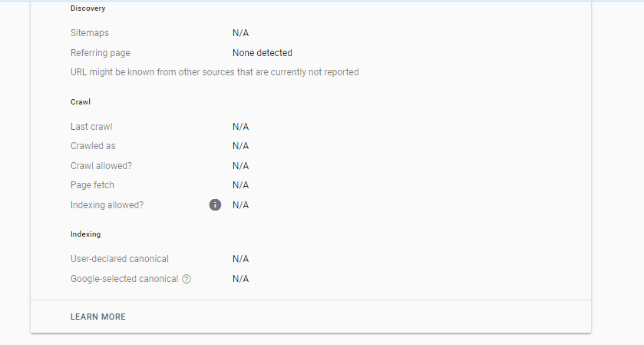
Task: Click the User-declared canonical label
Action: point(120,259)
